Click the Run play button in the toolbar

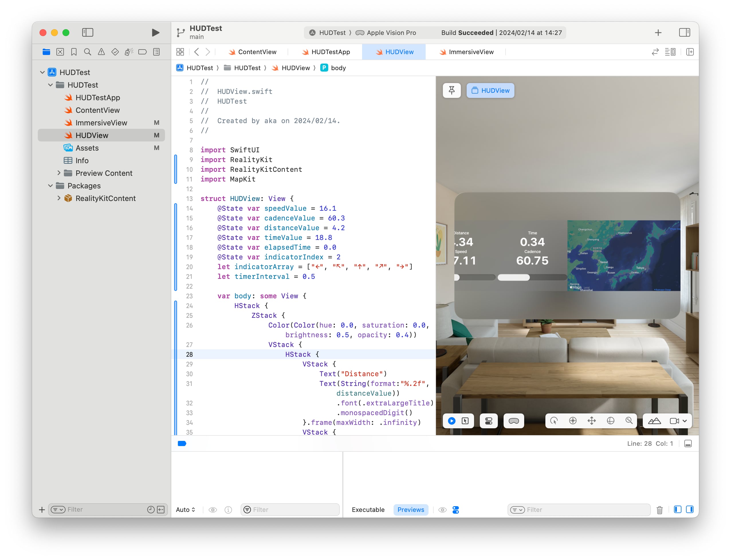[x=155, y=33]
